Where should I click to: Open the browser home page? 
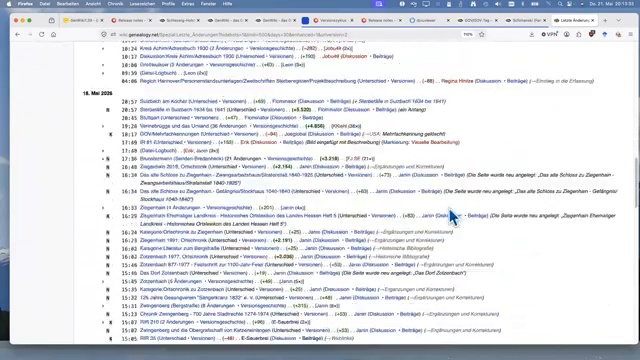(x=53, y=35)
